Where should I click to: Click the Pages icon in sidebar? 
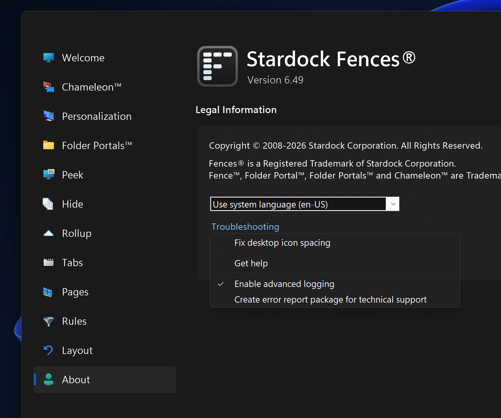pos(48,292)
